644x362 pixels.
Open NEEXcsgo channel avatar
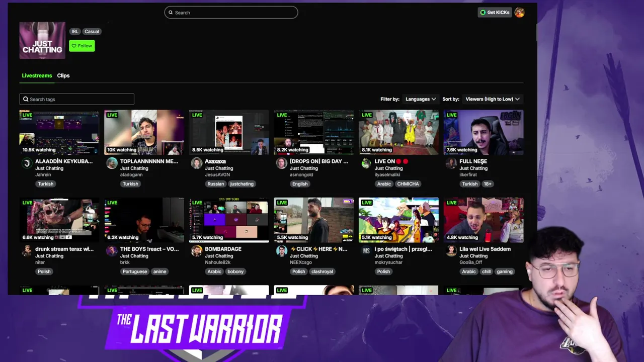click(x=282, y=250)
